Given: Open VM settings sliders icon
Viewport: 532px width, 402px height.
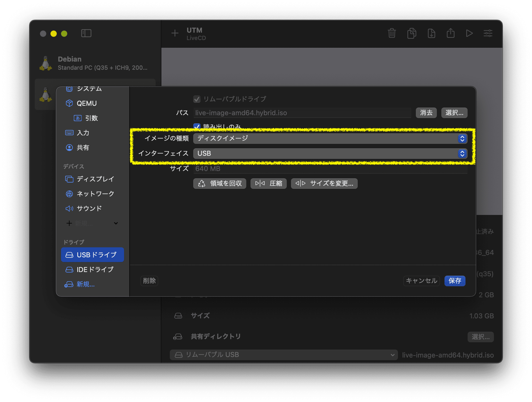Looking at the screenshot, I should pos(488,33).
